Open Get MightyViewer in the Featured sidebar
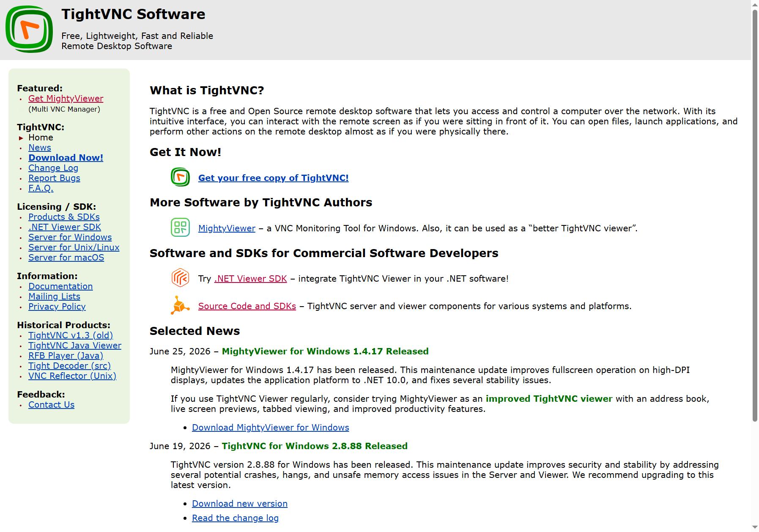 pos(66,99)
